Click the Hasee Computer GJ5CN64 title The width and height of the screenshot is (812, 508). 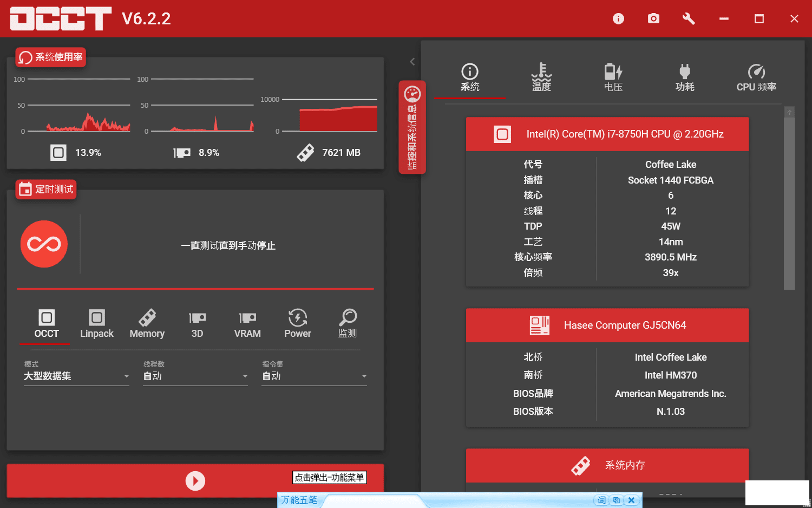point(625,325)
